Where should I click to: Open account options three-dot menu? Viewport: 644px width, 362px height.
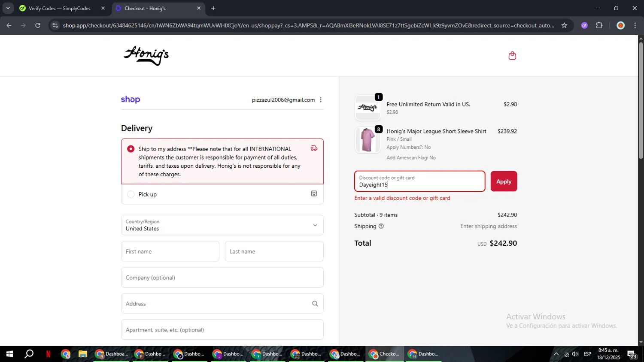321,100
